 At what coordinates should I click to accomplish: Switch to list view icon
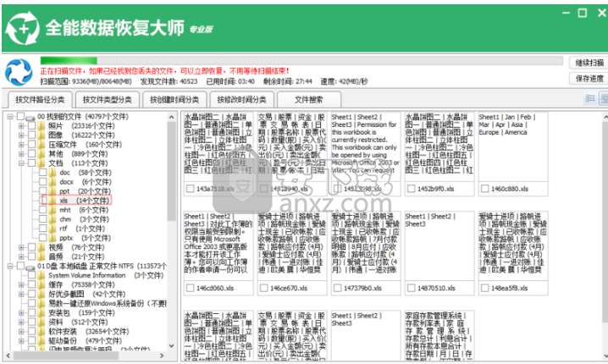point(589,98)
